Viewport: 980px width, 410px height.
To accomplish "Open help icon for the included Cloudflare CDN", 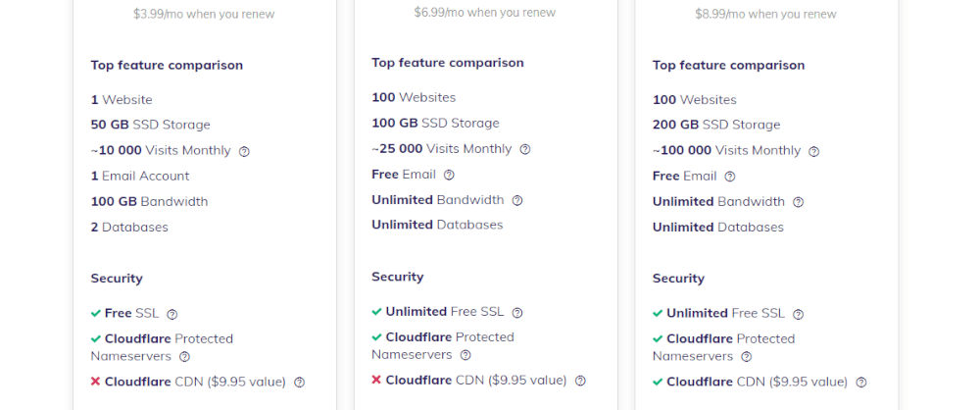I will click(x=860, y=383).
